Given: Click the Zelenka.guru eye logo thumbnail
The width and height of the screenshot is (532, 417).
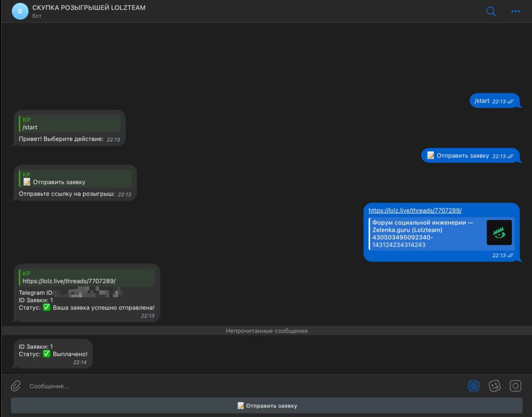Looking at the screenshot, I should (x=499, y=232).
